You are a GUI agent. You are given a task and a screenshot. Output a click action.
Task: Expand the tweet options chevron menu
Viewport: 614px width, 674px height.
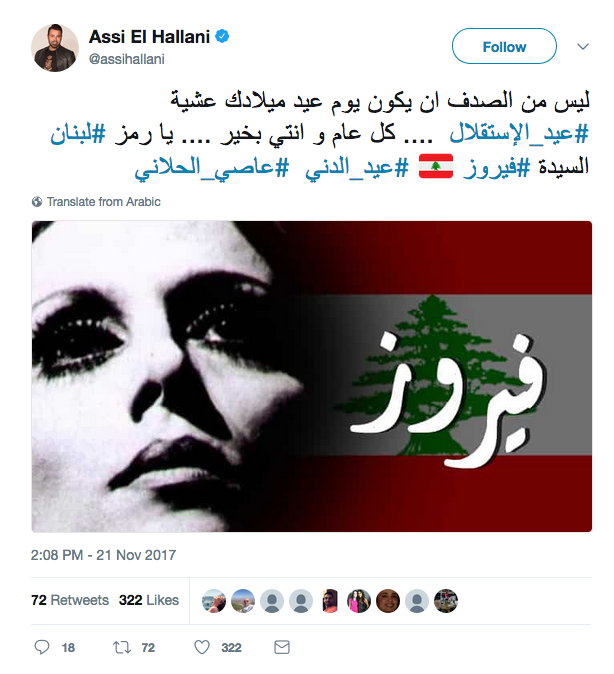point(583,46)
